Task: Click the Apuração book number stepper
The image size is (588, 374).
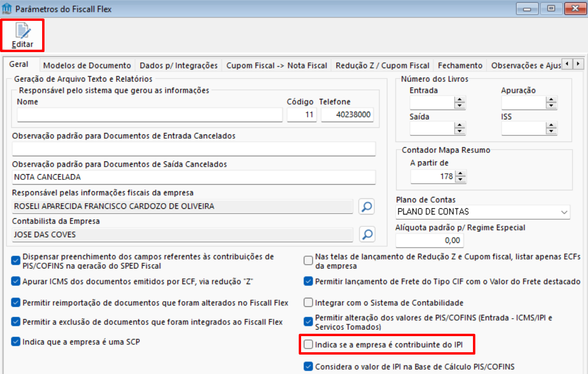Action: [551, 103]
